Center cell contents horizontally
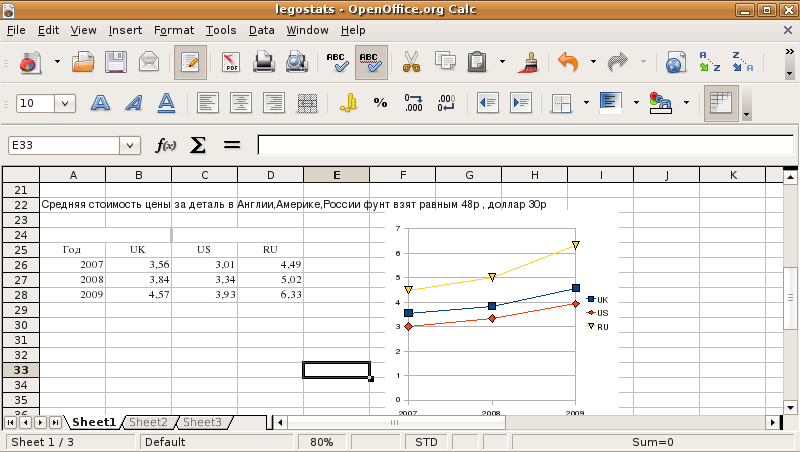This screenshot has height=452, width=800. click(241, 104)
